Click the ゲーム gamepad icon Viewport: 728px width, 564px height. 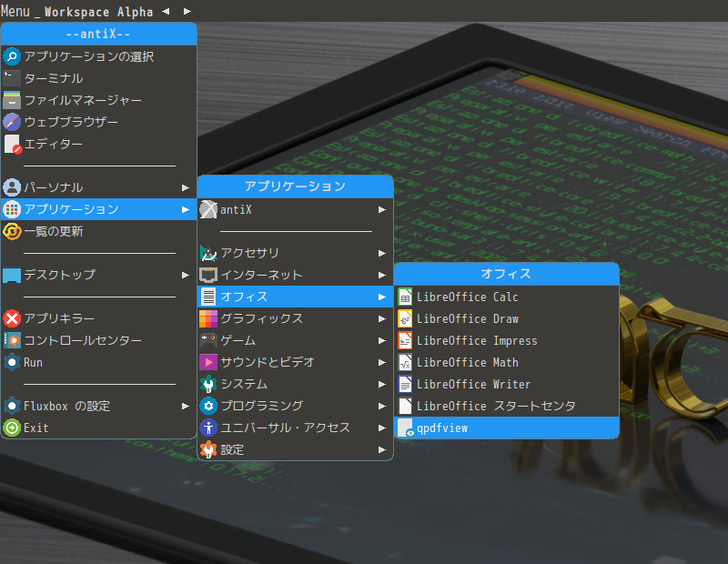pos(208,340)
